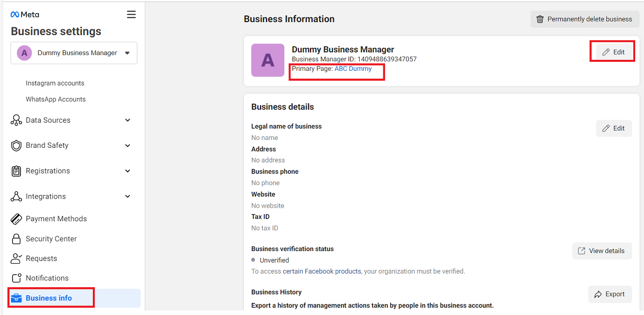Open the hamburger menu icon beside Meta logo
The height and width of the screenshot is (315, 644).
(x=131, y=15)
